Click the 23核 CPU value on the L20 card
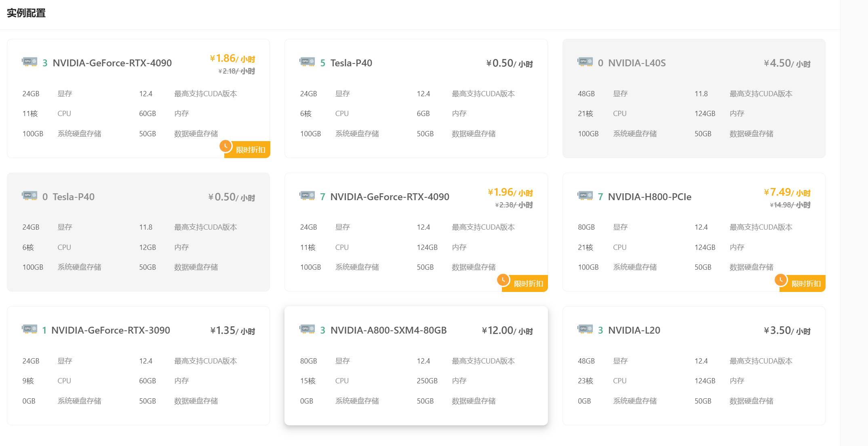The image size is (868, 446). (585, 381)
